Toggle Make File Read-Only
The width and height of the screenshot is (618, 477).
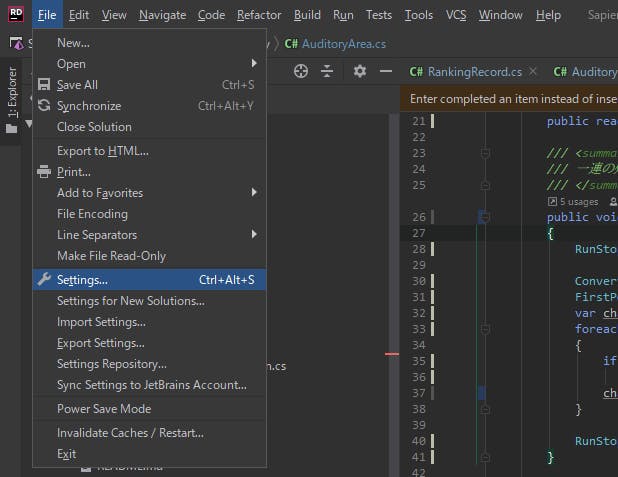click(149, 255)
